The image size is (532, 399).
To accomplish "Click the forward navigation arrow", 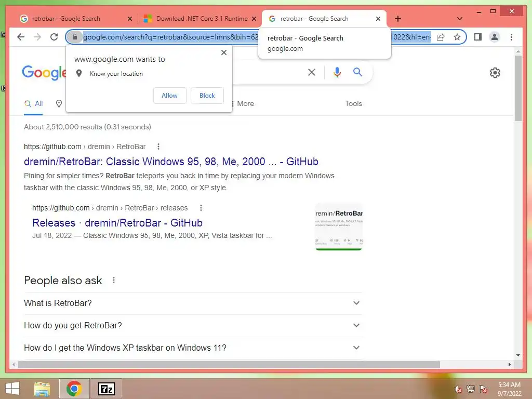I will point(37,37).
